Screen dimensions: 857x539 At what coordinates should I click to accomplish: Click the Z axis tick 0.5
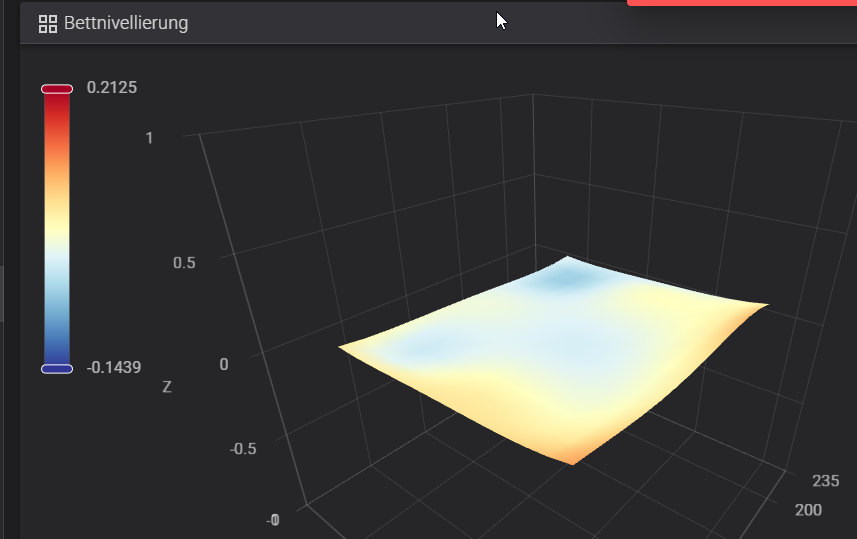click(184, 263)
